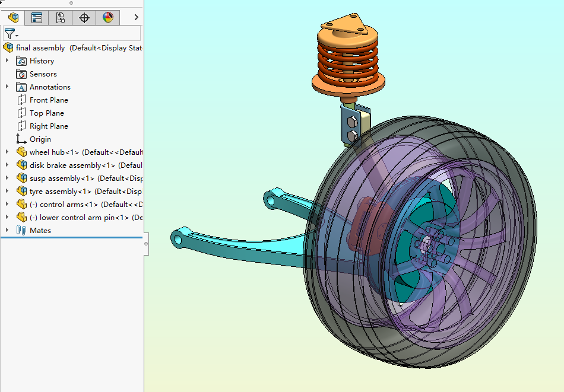Click the Front Plane icon
Viewport: 564px width, 392px height.
[21, 100]
